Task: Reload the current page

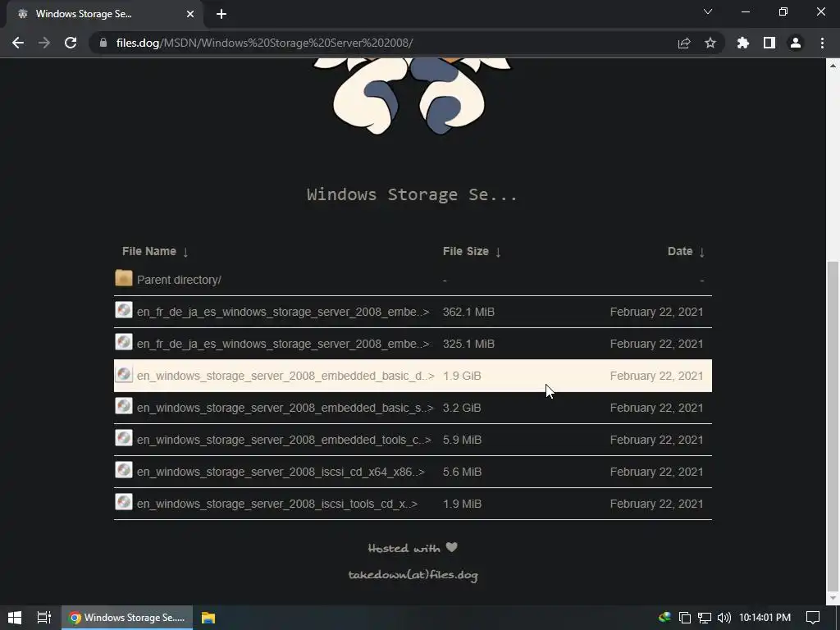Action: point(71,43)
